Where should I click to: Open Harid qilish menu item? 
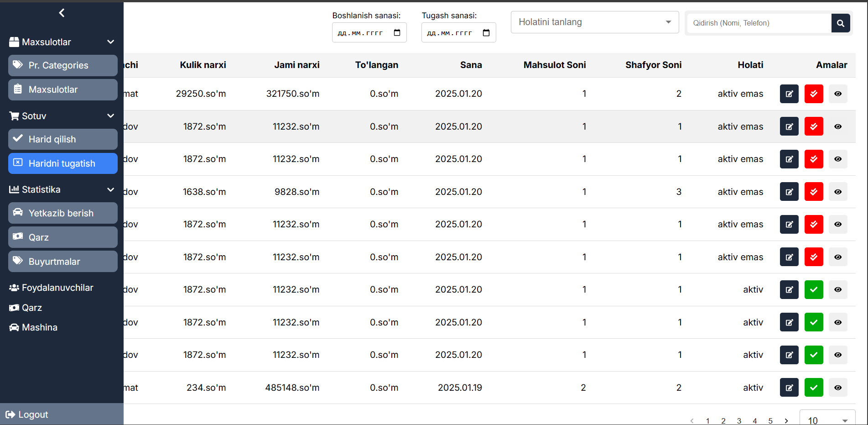click(63, 139)
